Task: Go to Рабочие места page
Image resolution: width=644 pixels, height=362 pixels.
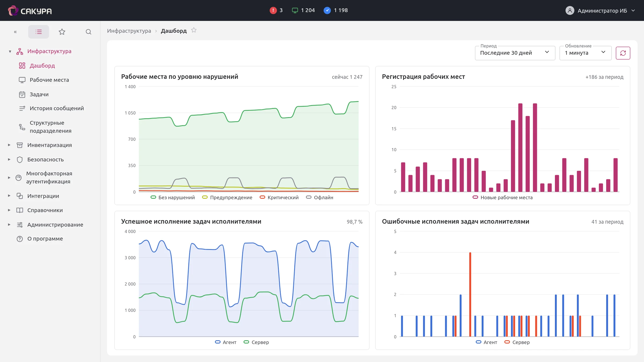Action: (x=49, y=80)
